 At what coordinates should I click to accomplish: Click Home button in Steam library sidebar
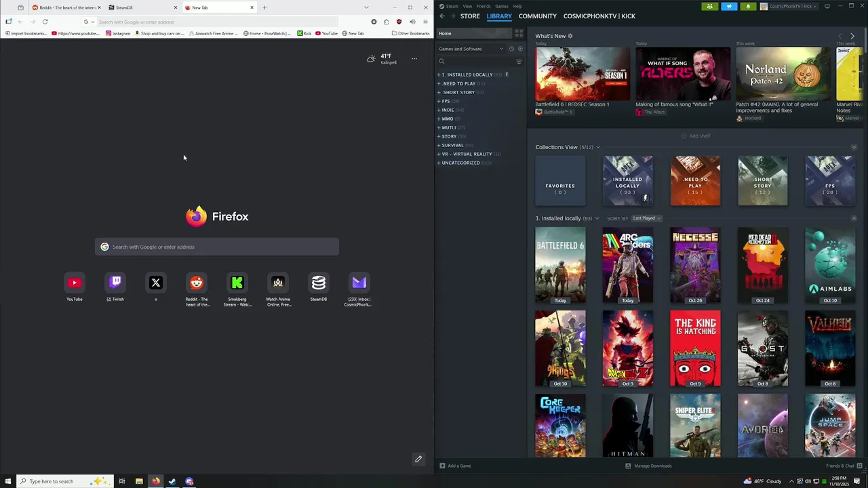coord(474,33)
